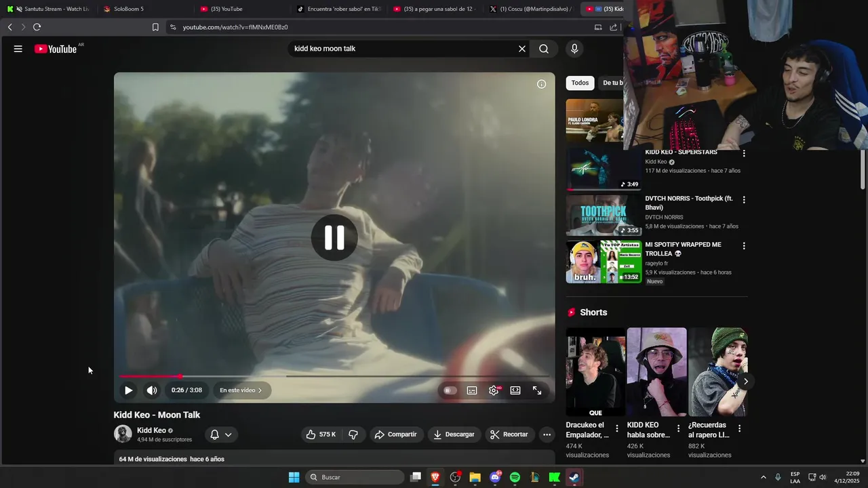Open Task View on the taskbar
The height and width of the screenshot is (488, 868).
coord(416,477)
